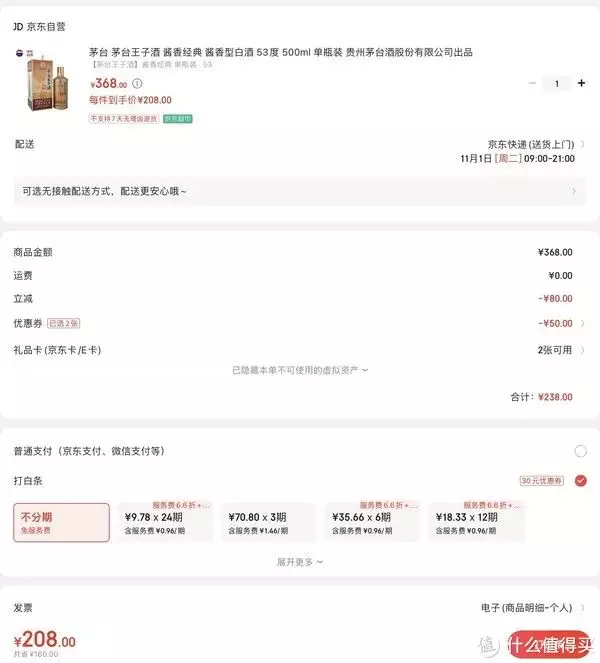The height and width of the screenshot is (663, 600).
Task: Increase quantity with the plus button
Action: tap(581, 83)
